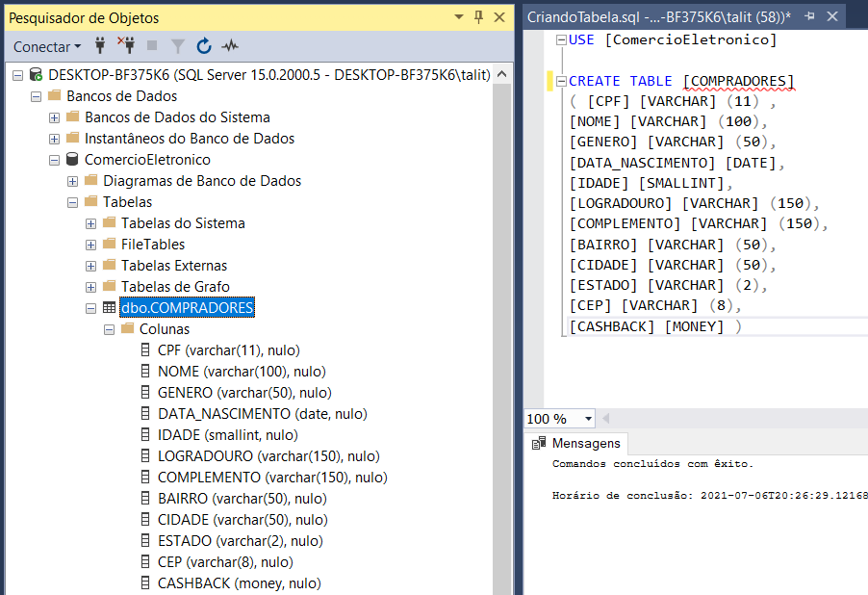868x595 pixels.
Task: Expand Bancos de Dados do Sistema
Action: (54, 117)
